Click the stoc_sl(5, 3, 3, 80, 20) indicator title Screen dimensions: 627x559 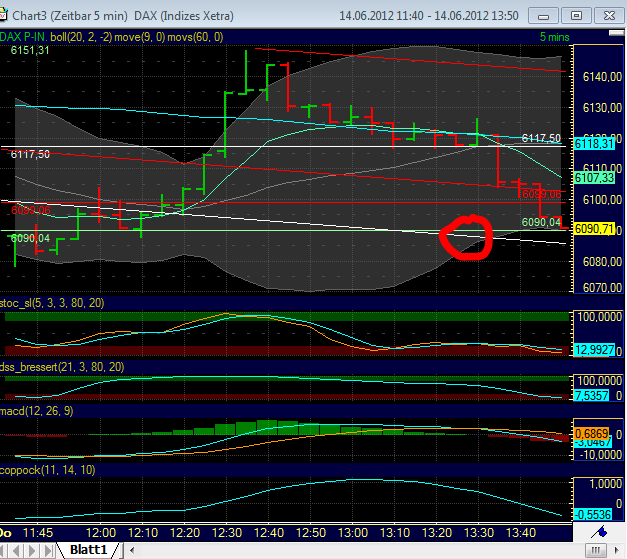(x=52, y=303)
